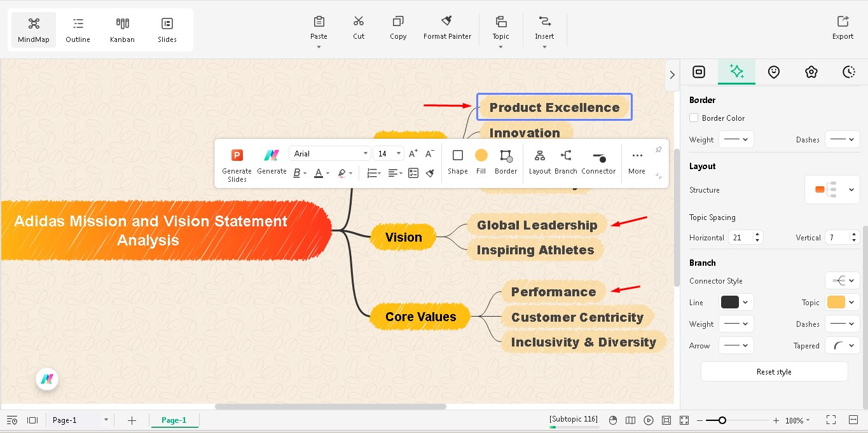Open the Border Dashes dropdown

click(843, 139)
